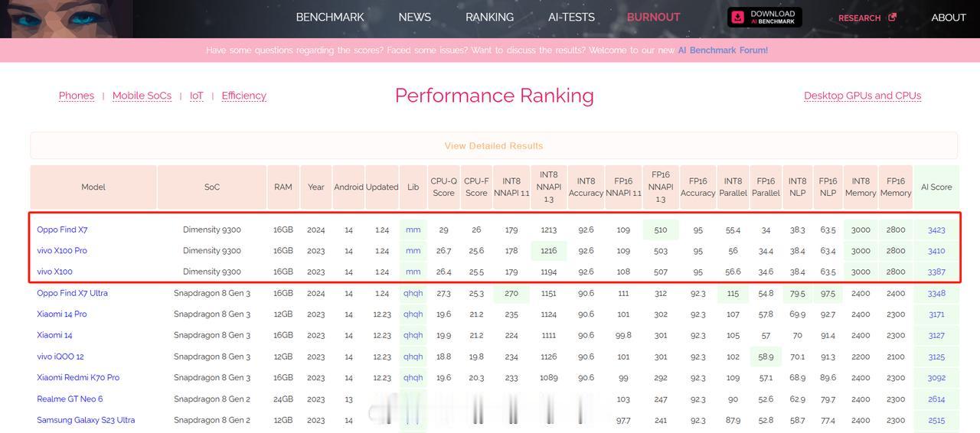Sort by FP16 Parallel column header
The image size is (980, 433).
click(766, 187)
